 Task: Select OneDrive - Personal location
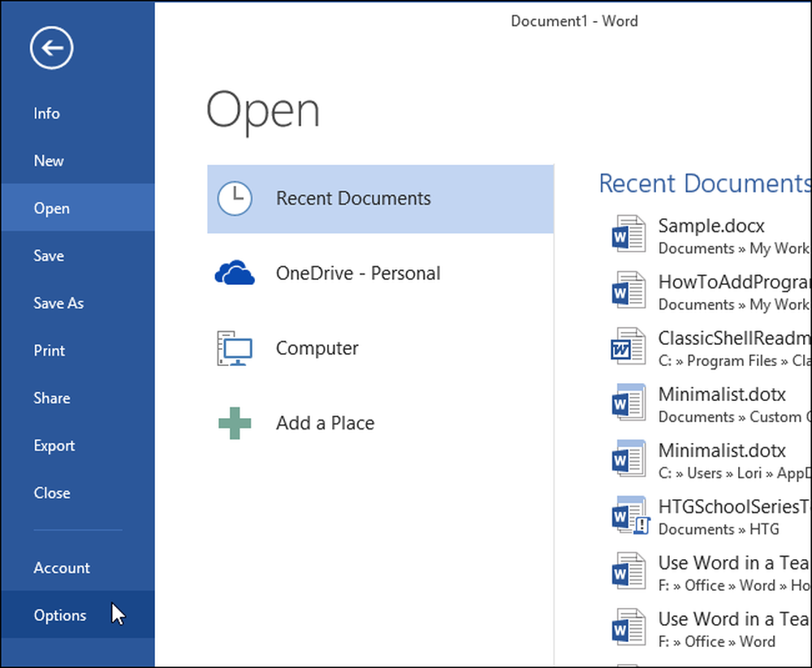[x=381, y=274]
